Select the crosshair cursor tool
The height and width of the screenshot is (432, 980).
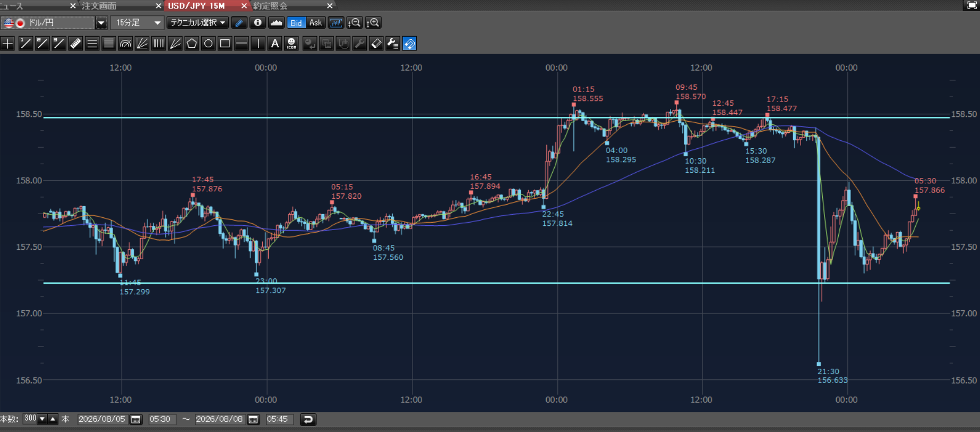click(8, 44)
